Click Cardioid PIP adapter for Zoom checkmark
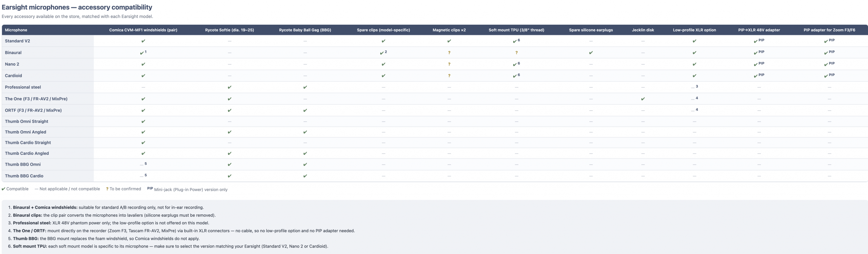868x254 pixels. click(x=826, y=76)
